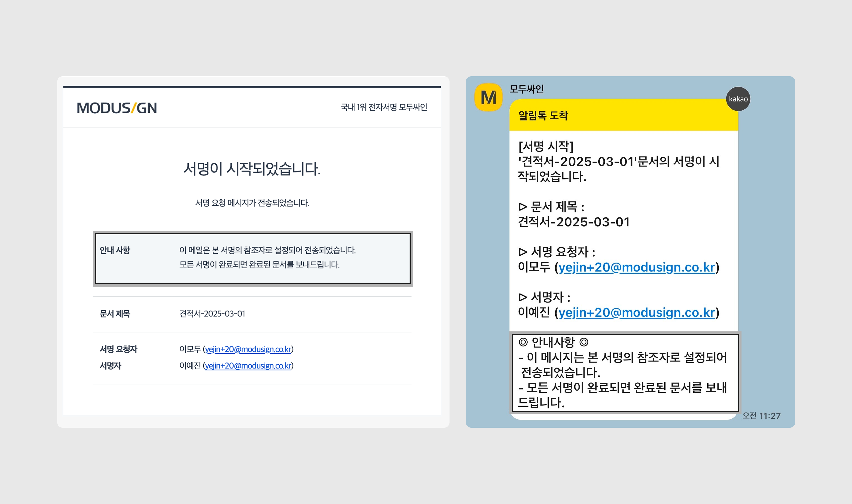Click the MODUSIGN logo in email header
The height and width of the screenshot is (504, 852).
click(x=116, y=108)
